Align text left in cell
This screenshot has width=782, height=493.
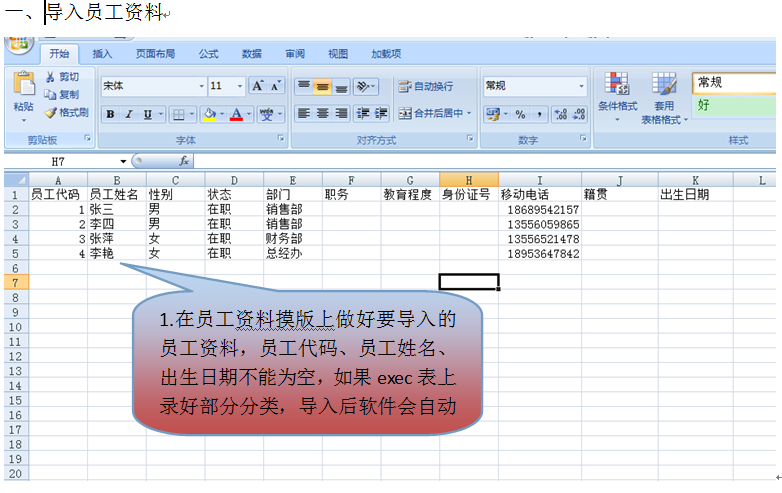304,114
